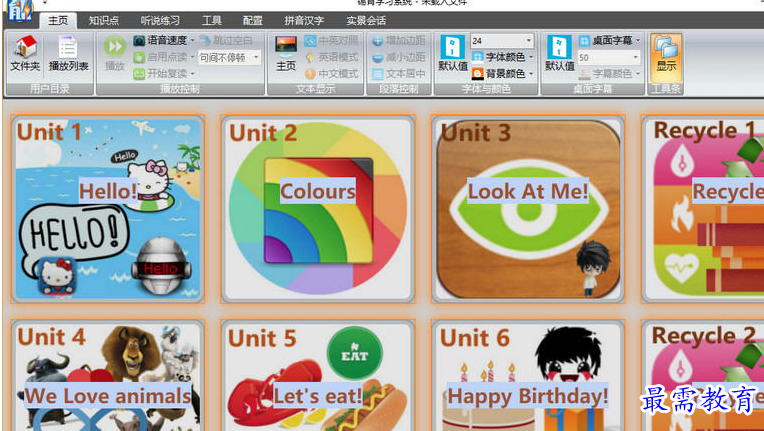This screenshot has height=431, width=764.
Task: Open the Unit 2 Colours card
Action: click(x=318, y=209)
